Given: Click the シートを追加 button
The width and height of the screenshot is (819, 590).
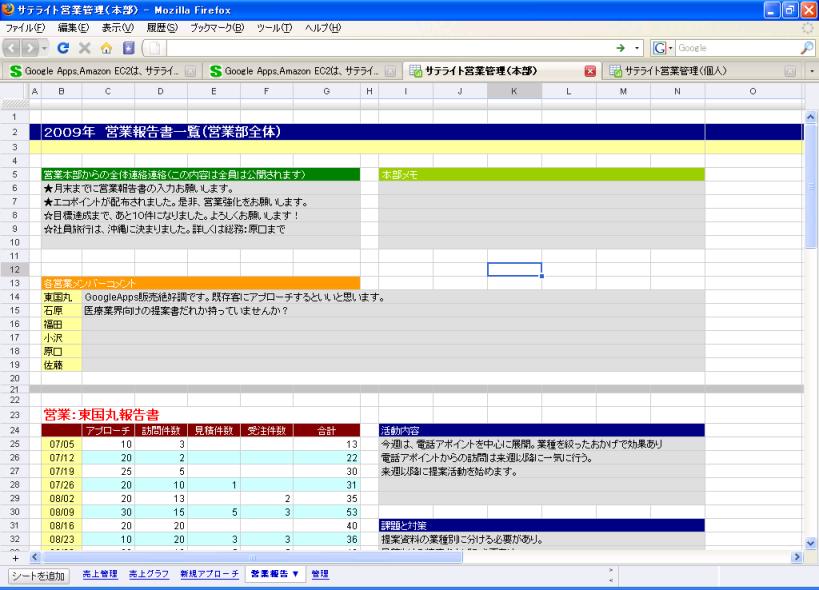Looking at the screenshot, I should 39,576.
